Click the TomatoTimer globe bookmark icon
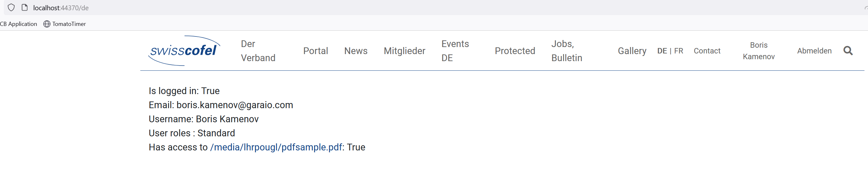Image resolution: width=868 pixels, height=192 pixels. [x=47, y=24]
